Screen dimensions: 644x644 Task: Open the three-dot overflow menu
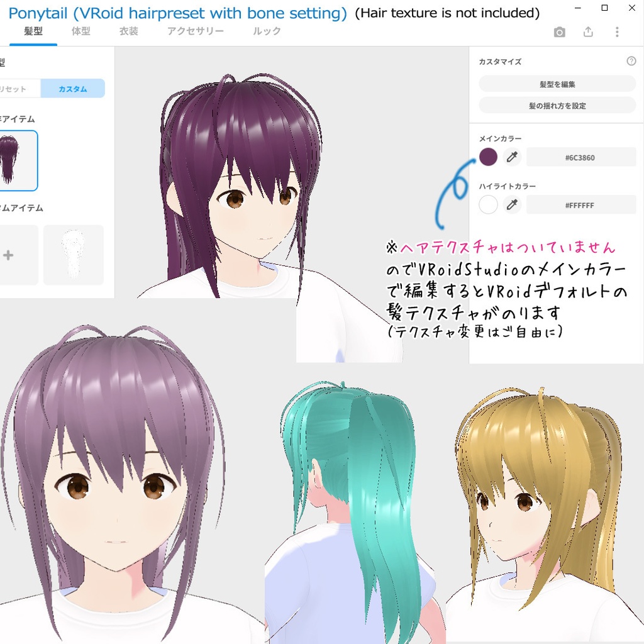click(617, 31)
